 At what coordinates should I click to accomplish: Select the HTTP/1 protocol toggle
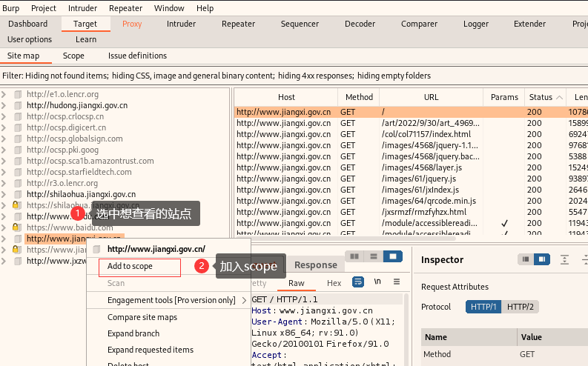(483, 307)
